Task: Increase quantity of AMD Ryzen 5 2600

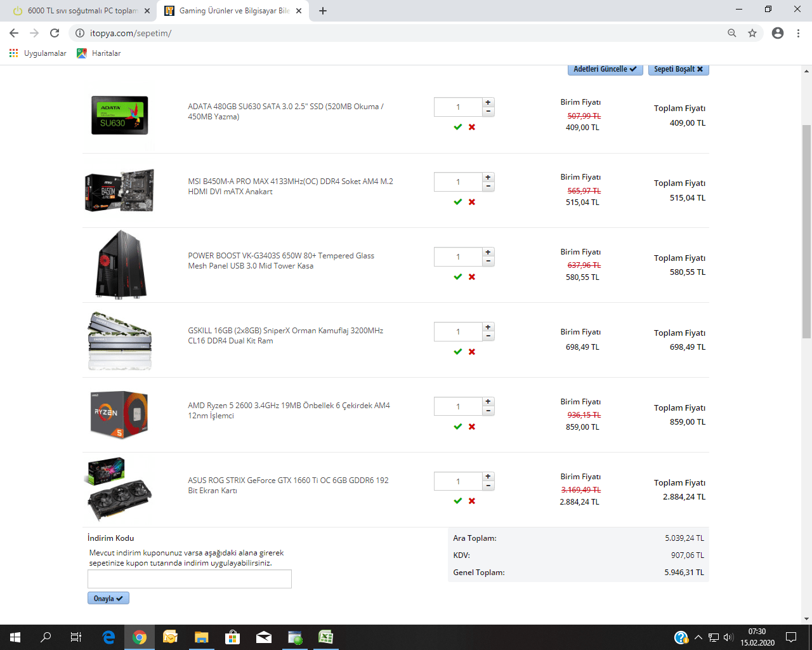Action: click(488, 402)
